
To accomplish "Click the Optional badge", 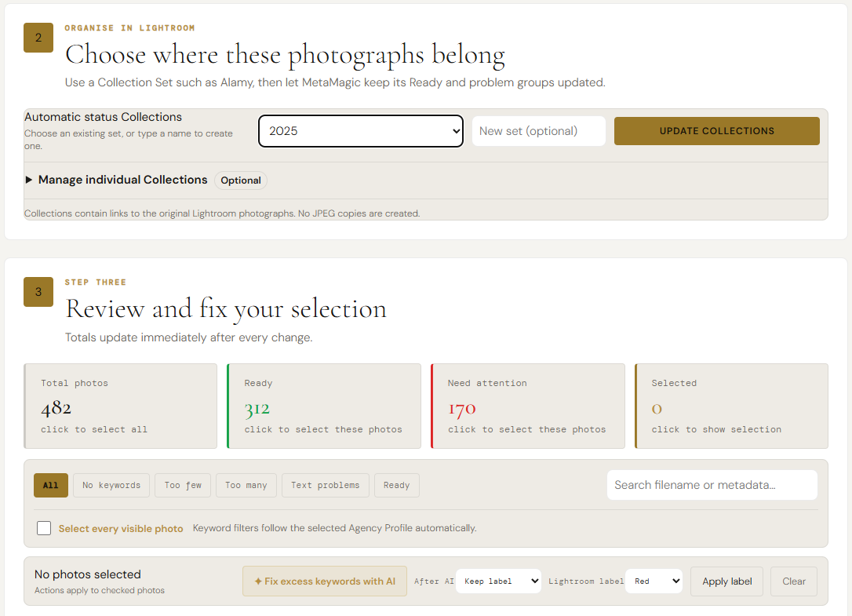I will [241, 180].
